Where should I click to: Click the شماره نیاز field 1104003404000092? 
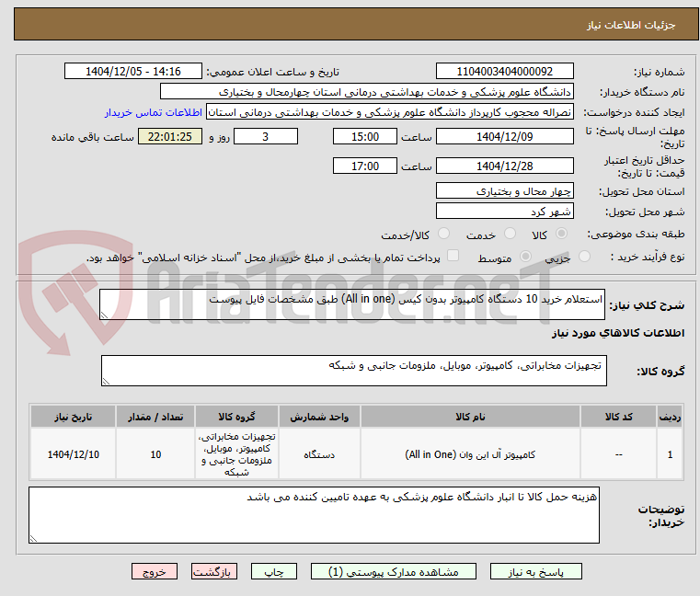[504, 72]
